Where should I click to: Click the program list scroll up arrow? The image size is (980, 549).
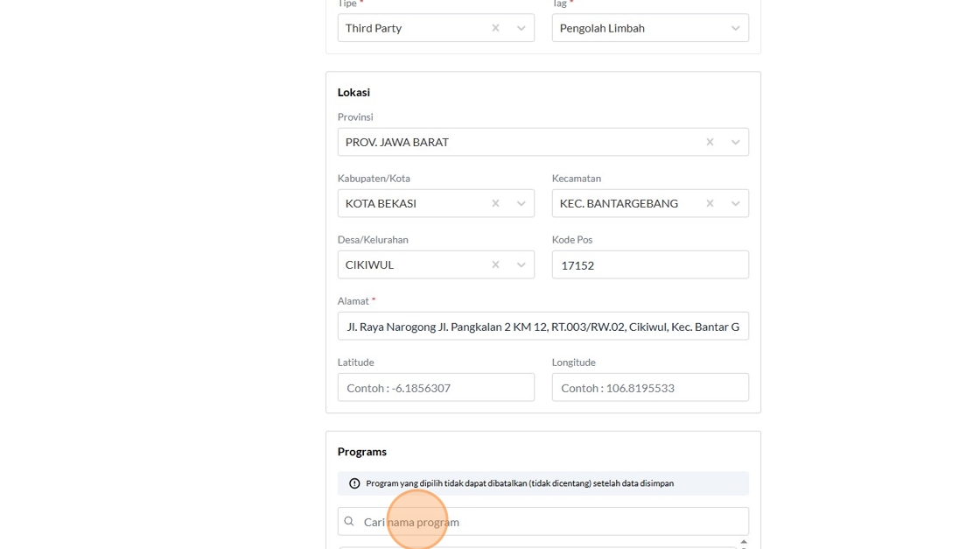[x=744, y=542]
